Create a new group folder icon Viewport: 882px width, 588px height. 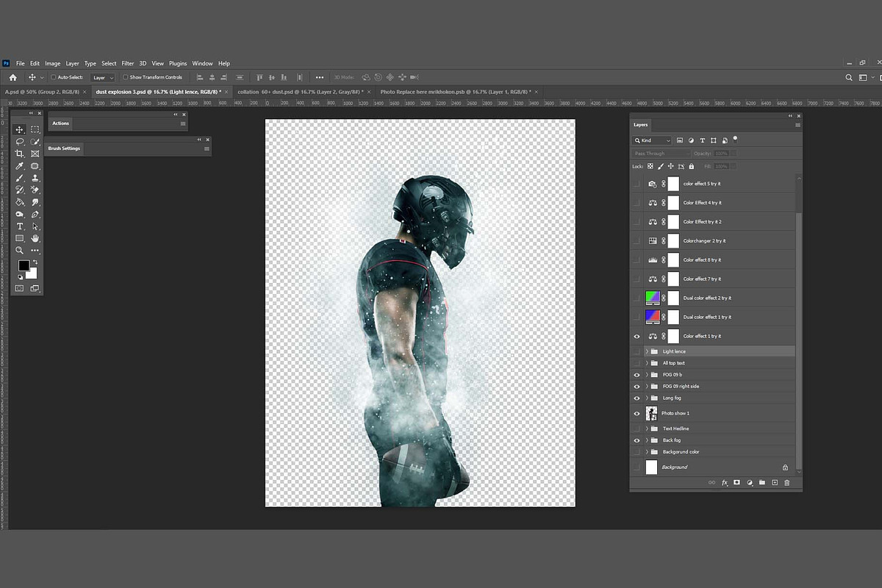761,483
